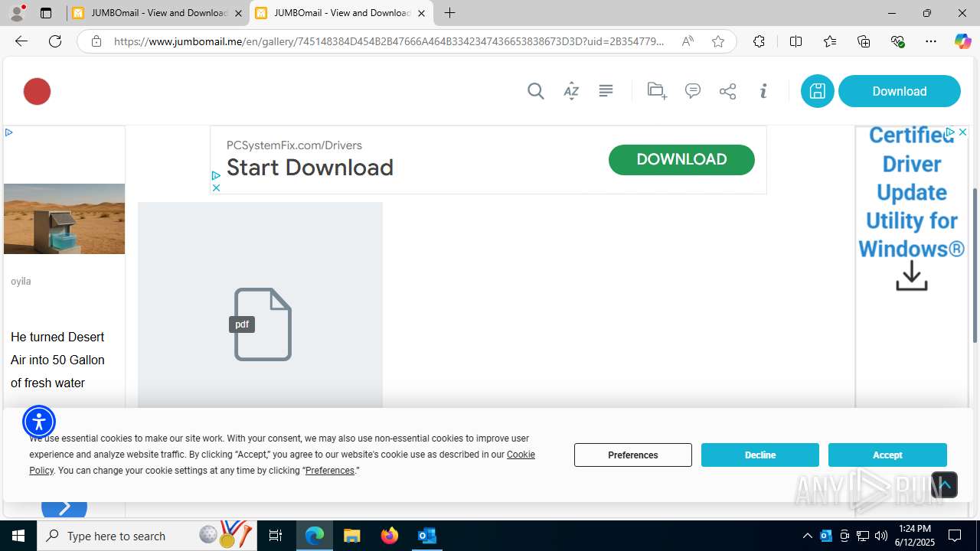This screenshot has width=980, height=551.
Task: Click the green DOWNLOAD ad button
Action: click(681, 159)
